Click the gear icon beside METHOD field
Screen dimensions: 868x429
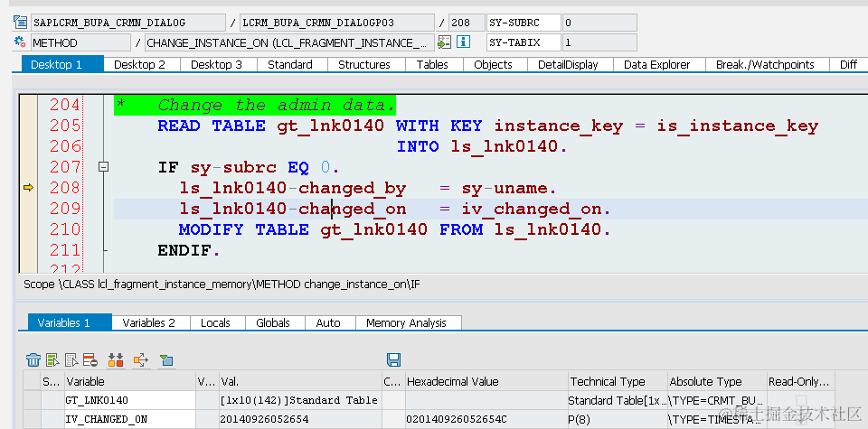(x=21, y=42)
